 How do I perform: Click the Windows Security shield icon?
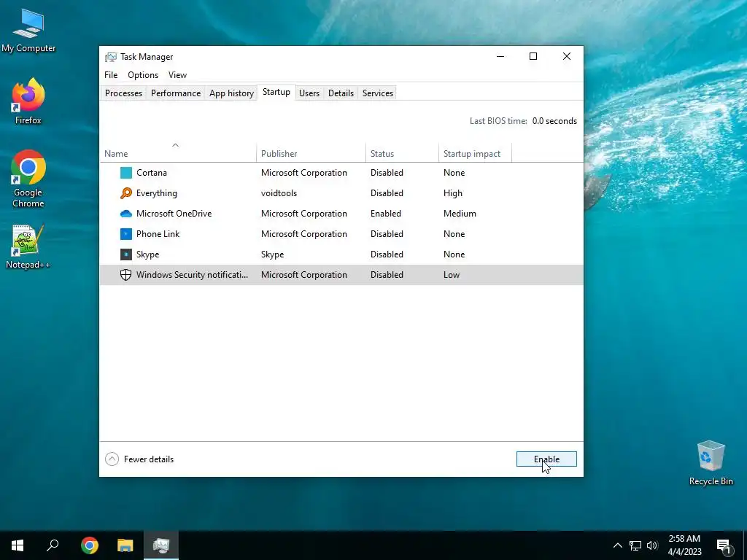[125, 275]
